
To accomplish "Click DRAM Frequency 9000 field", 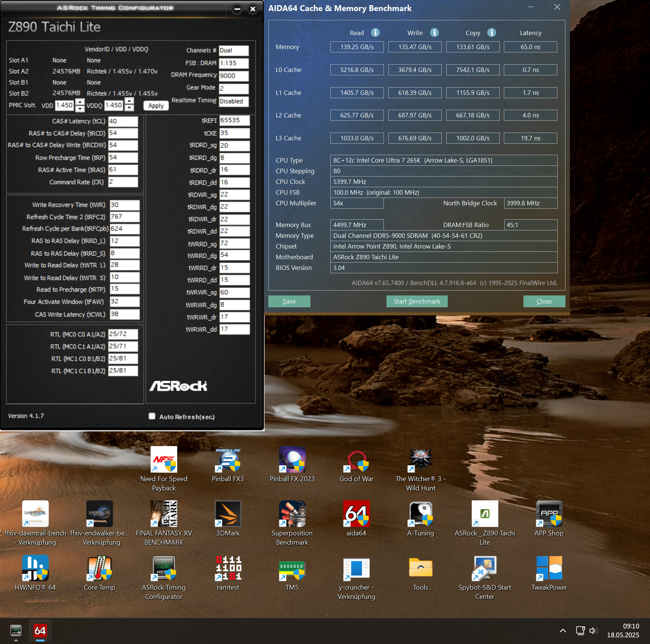I will pyautogui.click(x=234, y=76).
